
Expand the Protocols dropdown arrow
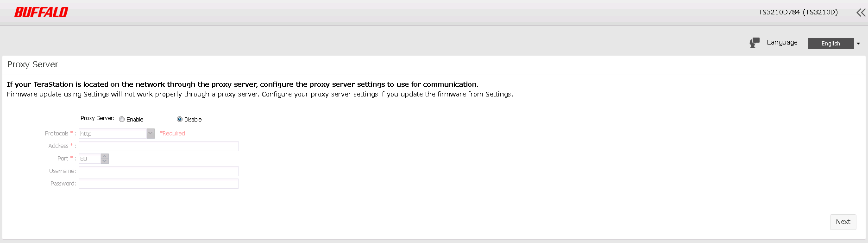point(151,134)
